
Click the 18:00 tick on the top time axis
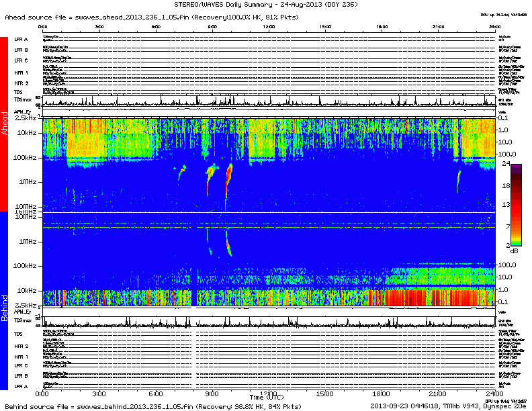pyautogui.click(x=383, y=28)
